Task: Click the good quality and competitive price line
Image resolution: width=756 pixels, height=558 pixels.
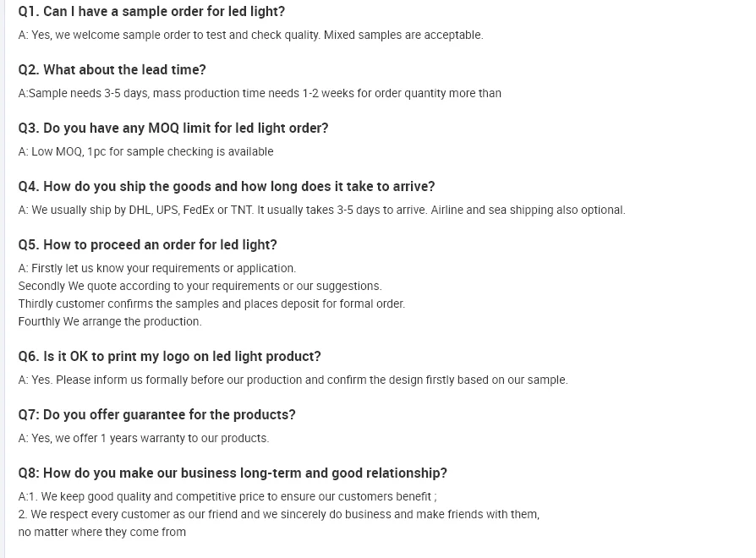Action: [227, 496]
